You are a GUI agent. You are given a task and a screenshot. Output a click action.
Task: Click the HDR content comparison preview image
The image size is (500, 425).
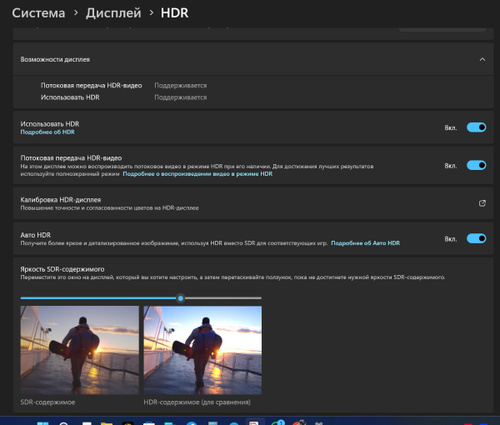pos(203,350)
